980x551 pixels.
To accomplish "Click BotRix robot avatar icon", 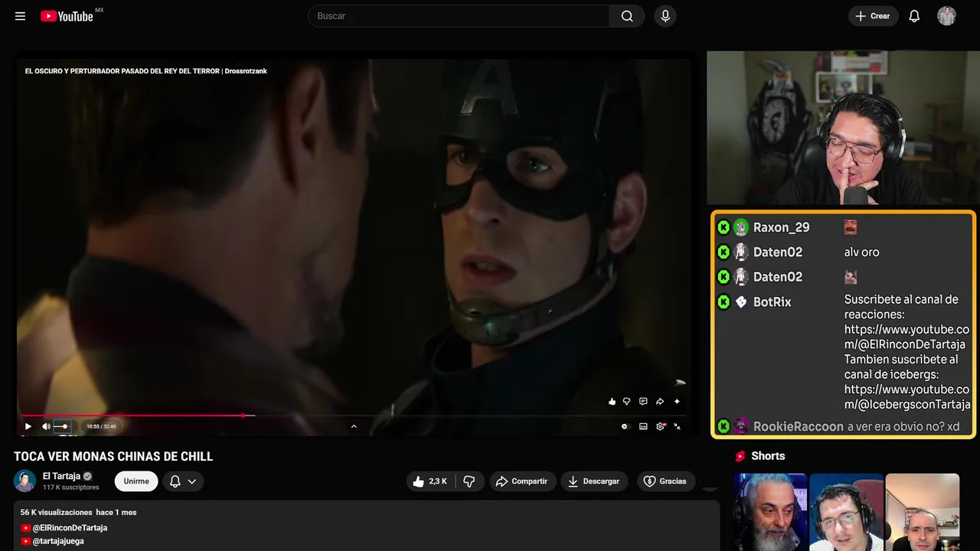I will [741, 302].
